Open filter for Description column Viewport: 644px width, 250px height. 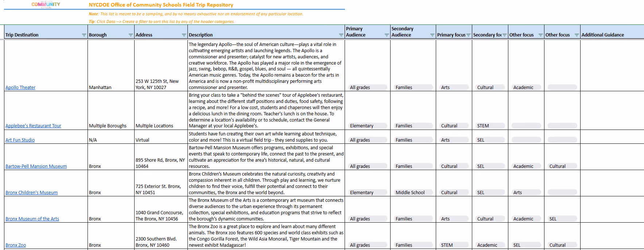coord(341,35)
